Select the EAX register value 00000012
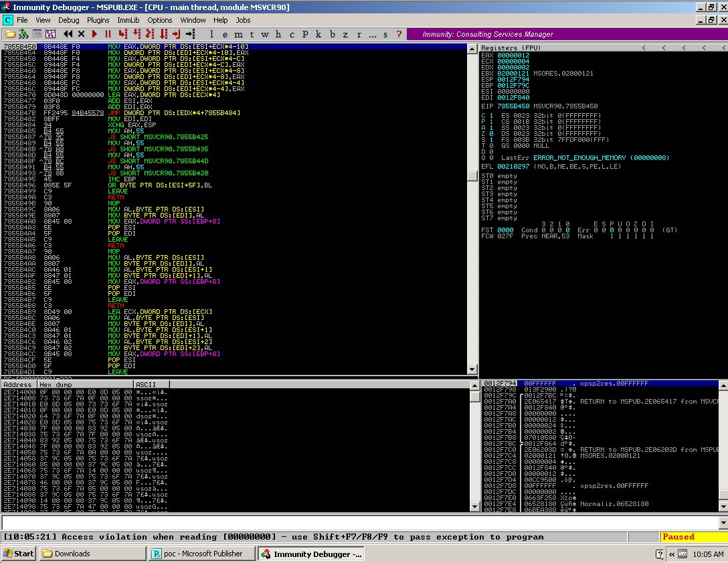This screenshot has width=728, height=563. coord(513,56)
